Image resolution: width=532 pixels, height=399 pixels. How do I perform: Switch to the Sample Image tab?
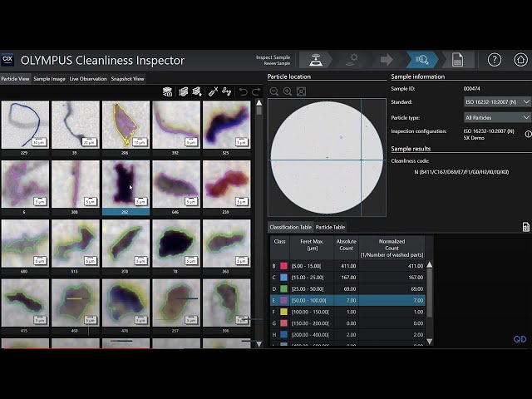50,79
